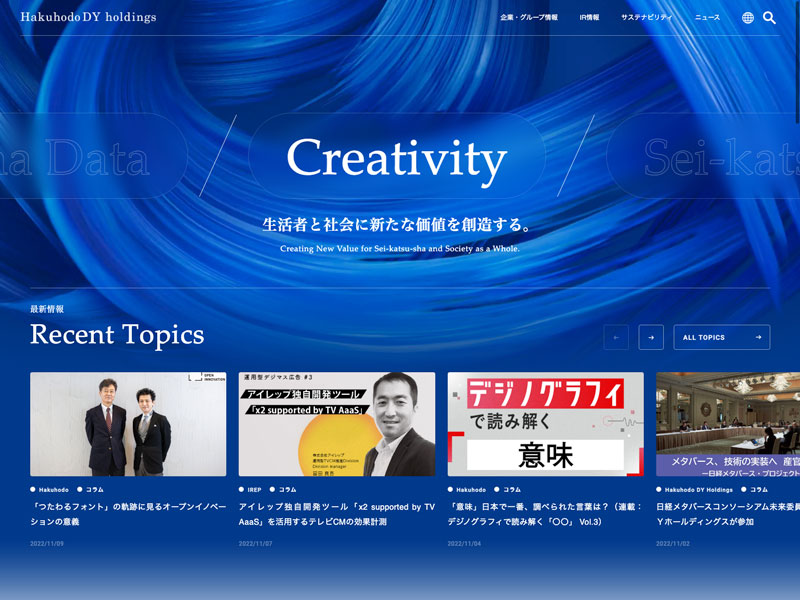Click the globe language selector icon
Screen dimensions: 800x600
pos(748,17)
